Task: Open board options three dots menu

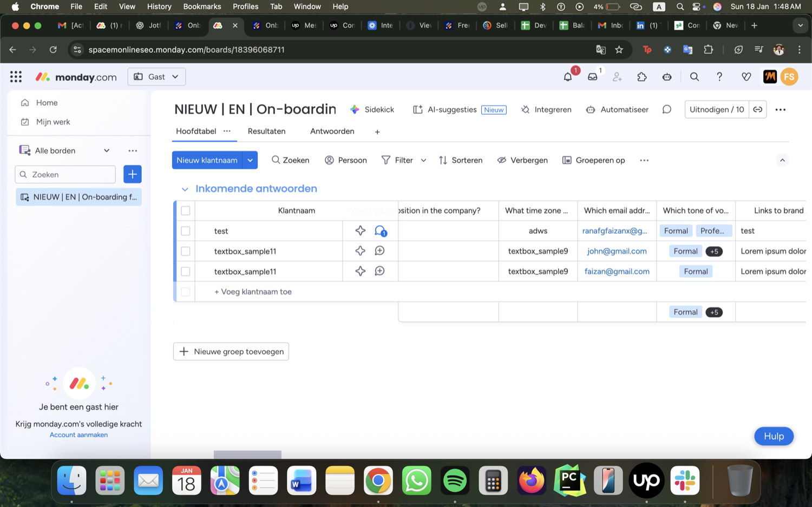Action: coord(780,109)
